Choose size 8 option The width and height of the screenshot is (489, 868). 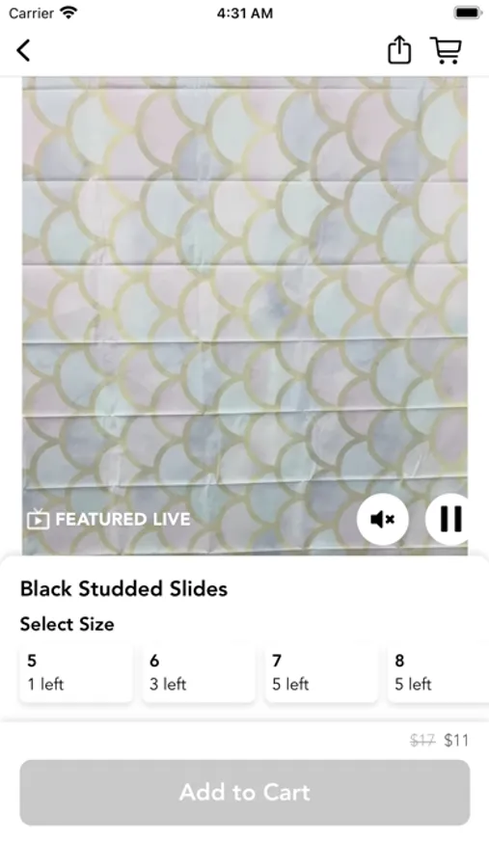click(x=438, y=672)
